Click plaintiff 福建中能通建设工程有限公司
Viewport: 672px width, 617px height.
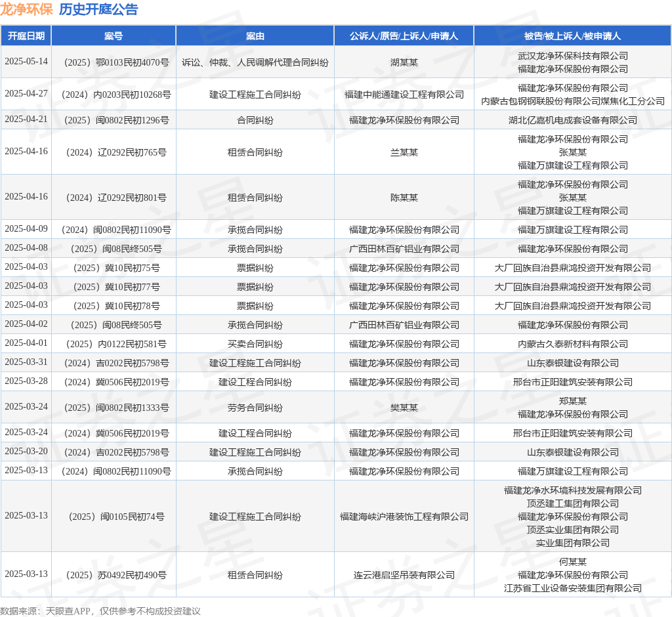pos(404,95)
